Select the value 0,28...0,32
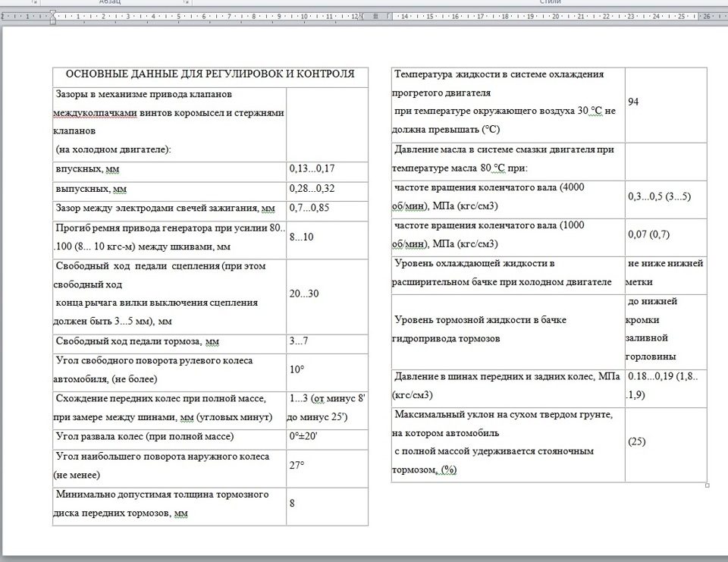728x562 pixels. (x=312, y=189)
